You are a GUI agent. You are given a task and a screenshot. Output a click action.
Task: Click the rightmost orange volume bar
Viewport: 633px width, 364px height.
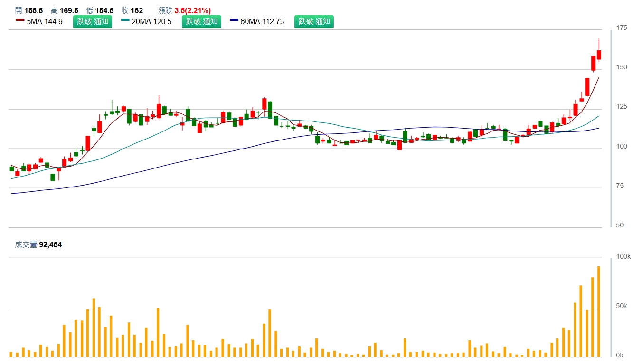point(598,311)
